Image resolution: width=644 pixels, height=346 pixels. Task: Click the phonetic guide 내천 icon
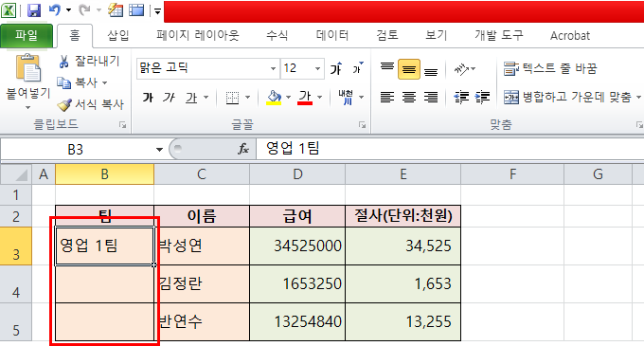coord(346,98)
